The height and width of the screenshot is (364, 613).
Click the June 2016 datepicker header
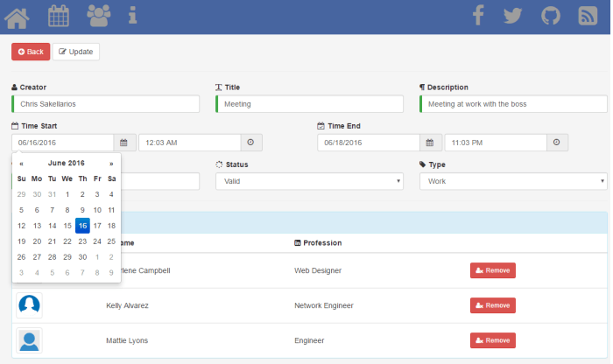point(67,164)
